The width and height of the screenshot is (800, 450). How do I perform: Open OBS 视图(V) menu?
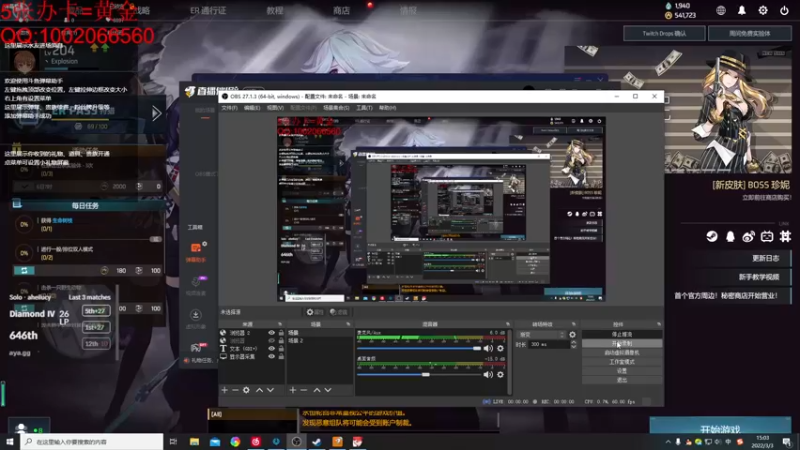[x=275, y=108]
